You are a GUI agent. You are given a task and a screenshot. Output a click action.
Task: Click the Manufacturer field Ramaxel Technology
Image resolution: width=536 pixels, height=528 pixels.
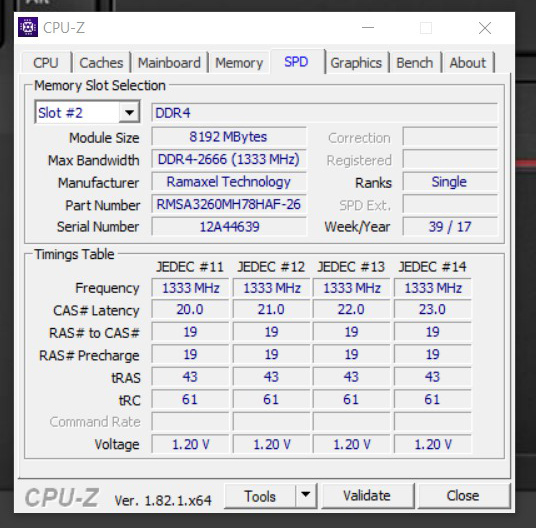[229, 182]
